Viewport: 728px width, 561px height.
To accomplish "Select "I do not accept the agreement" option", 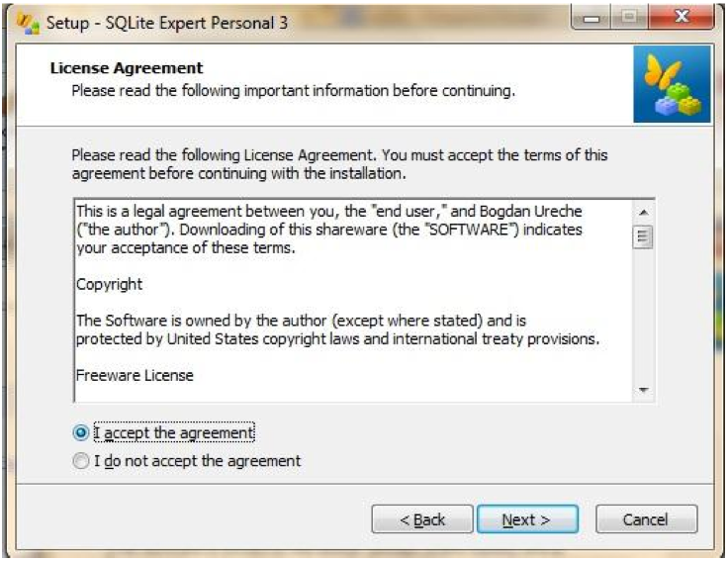I will [x=81, y=461].
